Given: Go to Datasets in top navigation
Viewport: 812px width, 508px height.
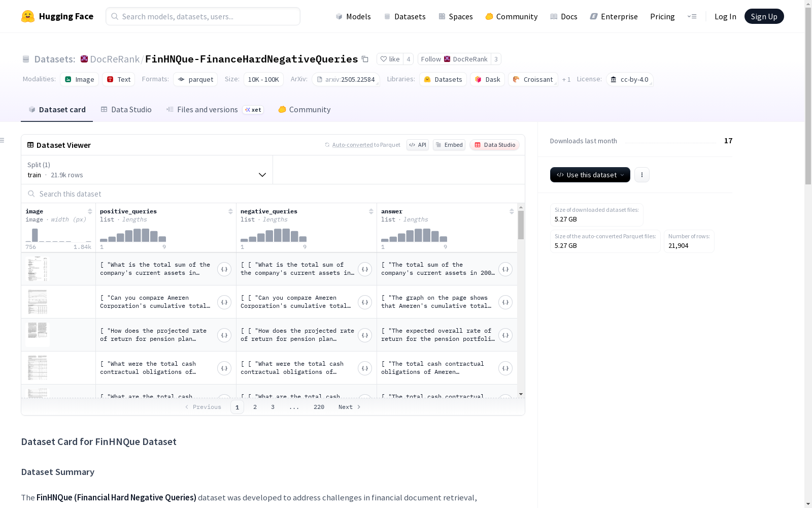Looking at the screenshot, I should click(404, 16).
